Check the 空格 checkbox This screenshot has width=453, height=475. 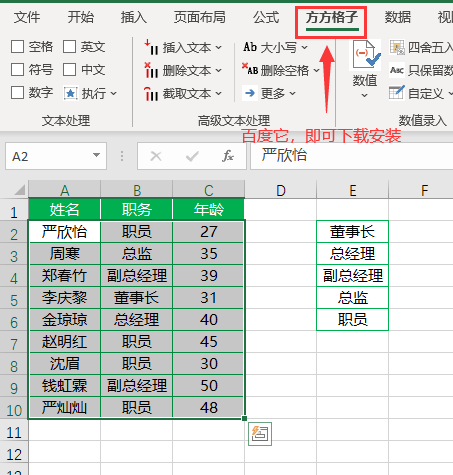point(17,47)
